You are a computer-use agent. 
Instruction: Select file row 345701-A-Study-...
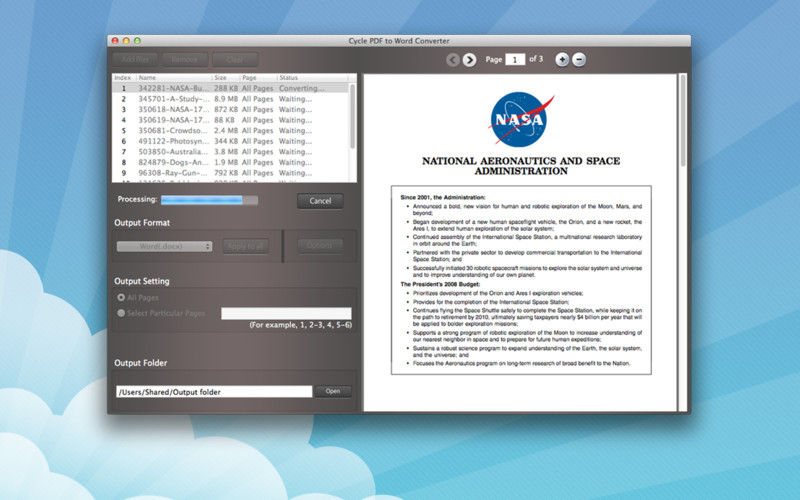point(231,99)
